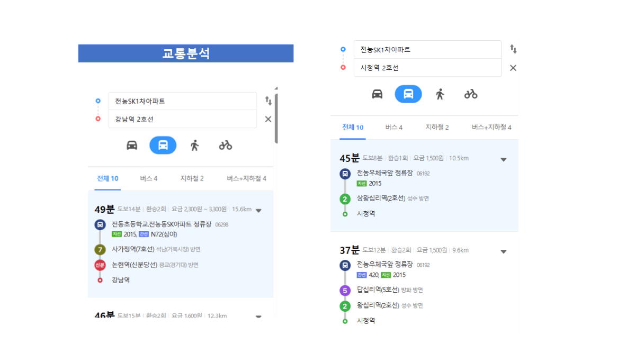
Task: Select car mode in the 시청역 route panel
Action: [377, 94]
